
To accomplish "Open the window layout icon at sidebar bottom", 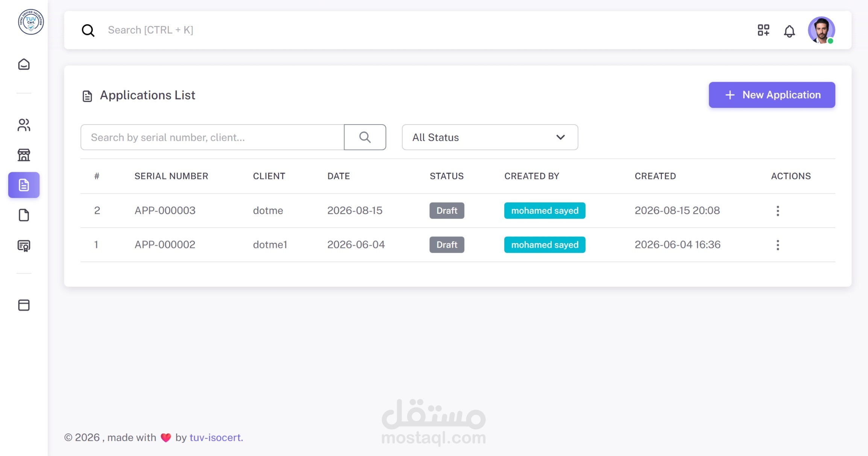I will click(x=24, y=305).
